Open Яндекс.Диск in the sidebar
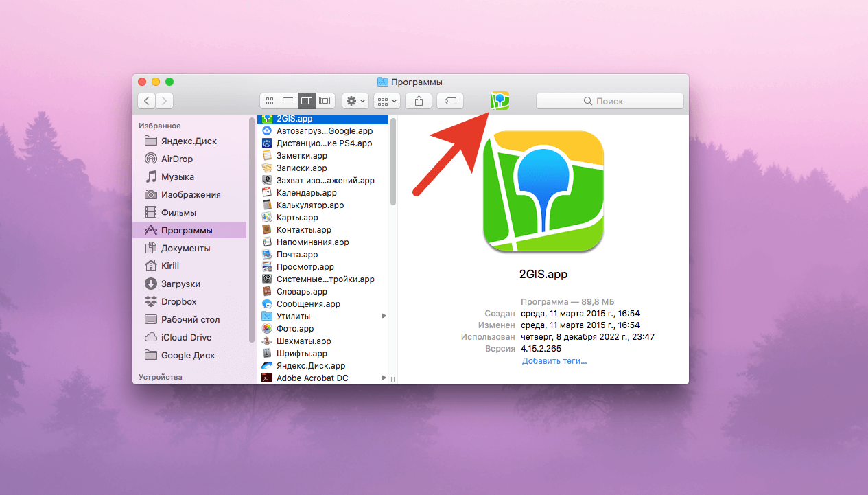 tap(189, 141)
